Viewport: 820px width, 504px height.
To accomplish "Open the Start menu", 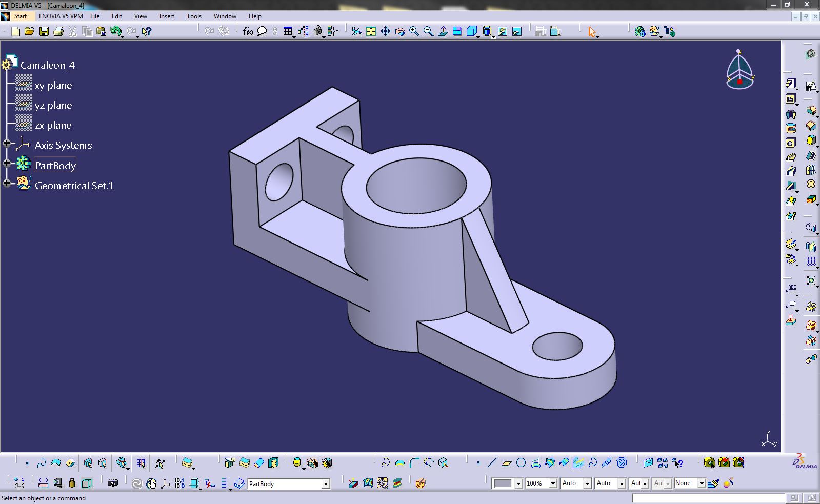I will [x=20, y=16].
